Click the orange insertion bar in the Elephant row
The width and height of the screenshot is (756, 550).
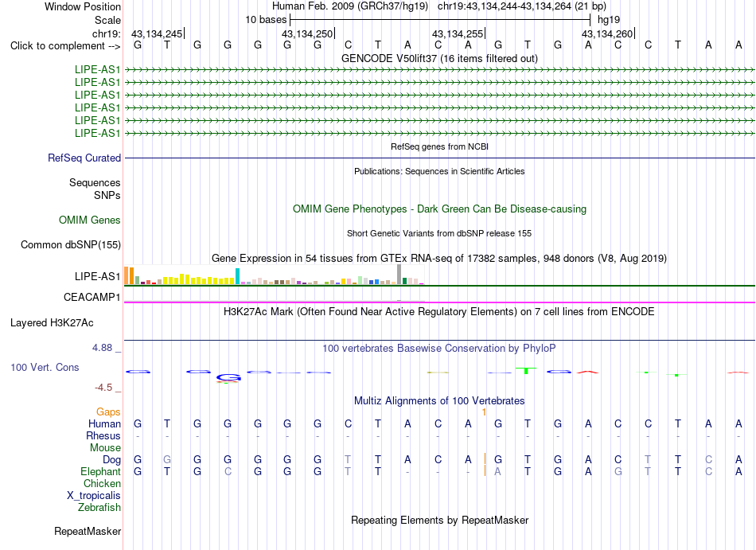click(x=485, y=471)
